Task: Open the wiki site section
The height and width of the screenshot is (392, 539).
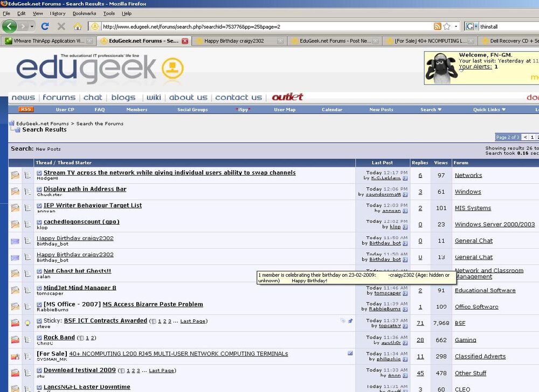Action: [x=154, y=97]
